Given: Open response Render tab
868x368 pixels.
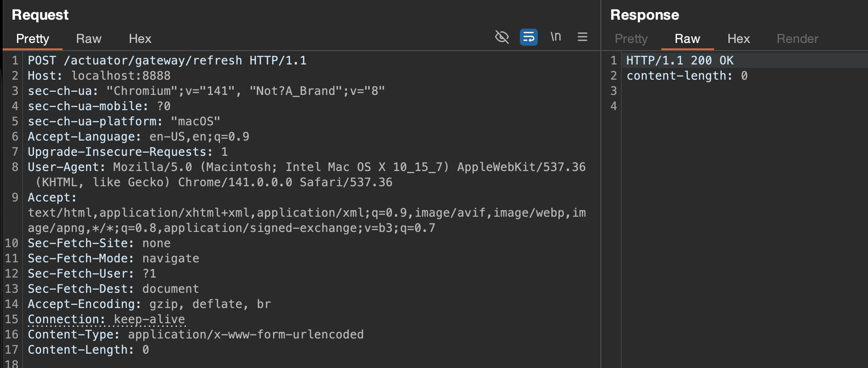Looking at the screenshot, I should click(x=797, y=39).
